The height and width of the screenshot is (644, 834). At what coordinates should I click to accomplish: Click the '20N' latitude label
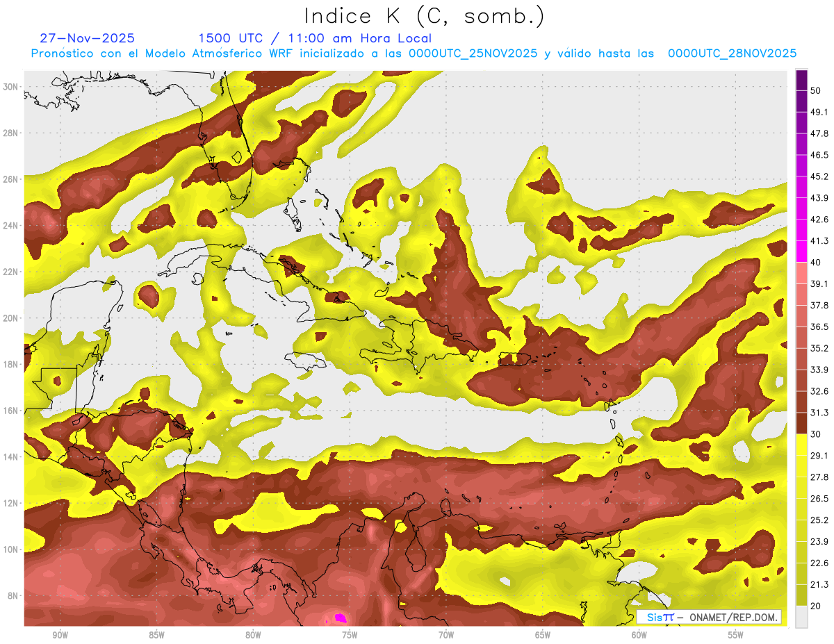(x=10, y=317)
